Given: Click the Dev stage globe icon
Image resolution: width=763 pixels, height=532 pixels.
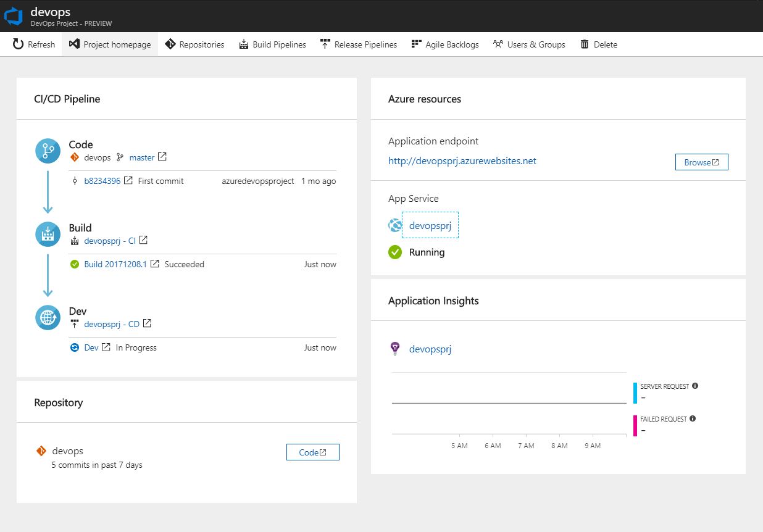Looking at the screenshot, I should (x=48, y=318).
